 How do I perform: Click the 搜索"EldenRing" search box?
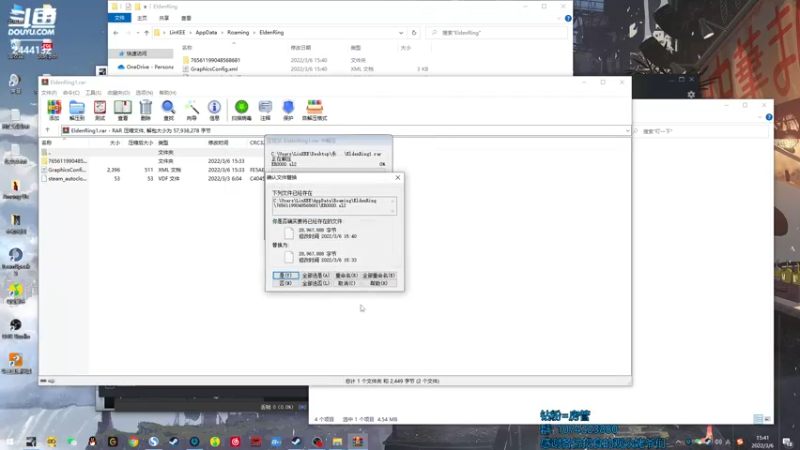click(497, 33)
